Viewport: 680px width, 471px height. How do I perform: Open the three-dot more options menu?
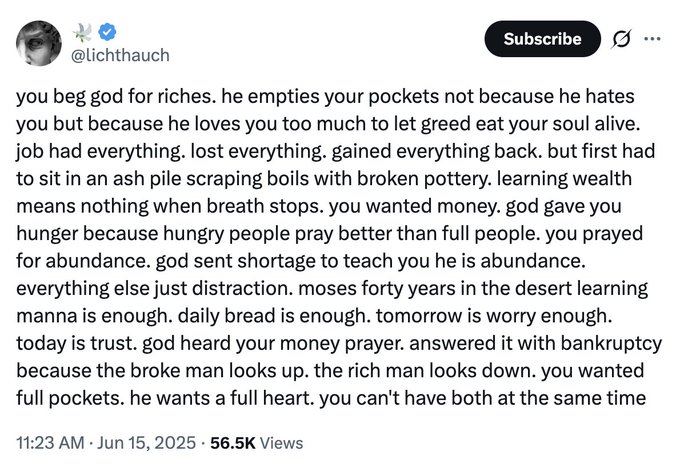(653, 39)
